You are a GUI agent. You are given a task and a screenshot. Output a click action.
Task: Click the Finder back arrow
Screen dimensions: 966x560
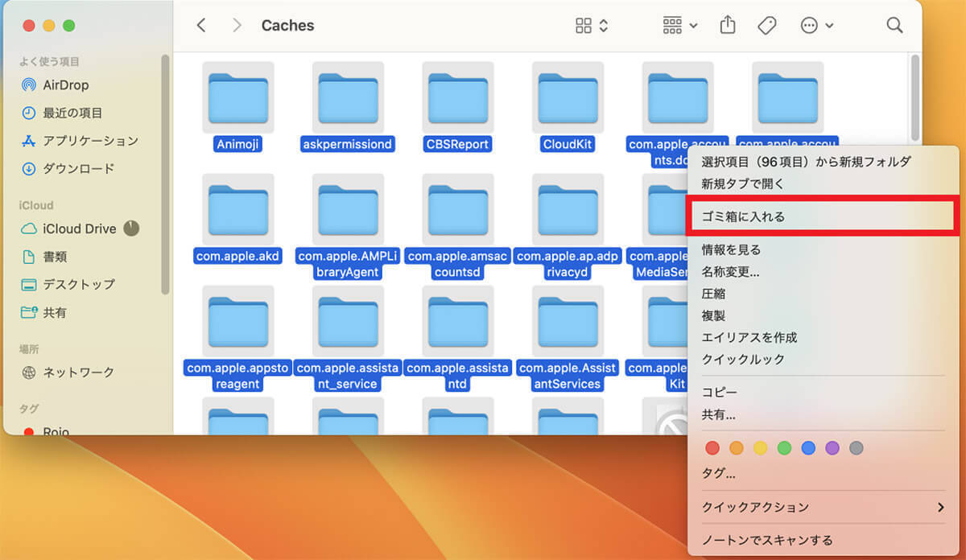point(201,26)
